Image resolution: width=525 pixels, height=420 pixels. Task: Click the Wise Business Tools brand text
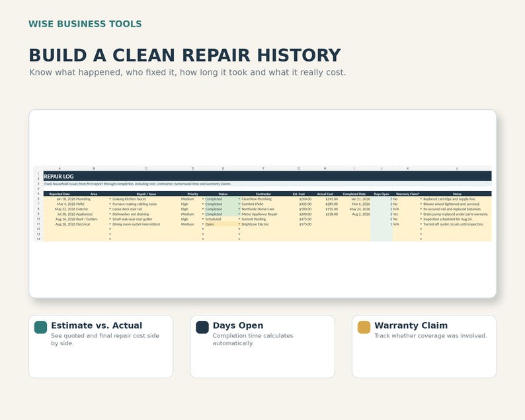point(85,24)
